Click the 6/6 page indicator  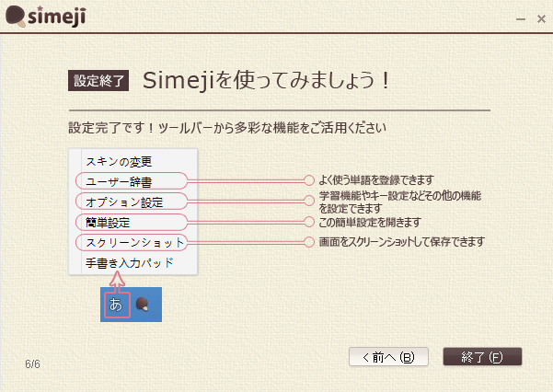tap(33, 364)
